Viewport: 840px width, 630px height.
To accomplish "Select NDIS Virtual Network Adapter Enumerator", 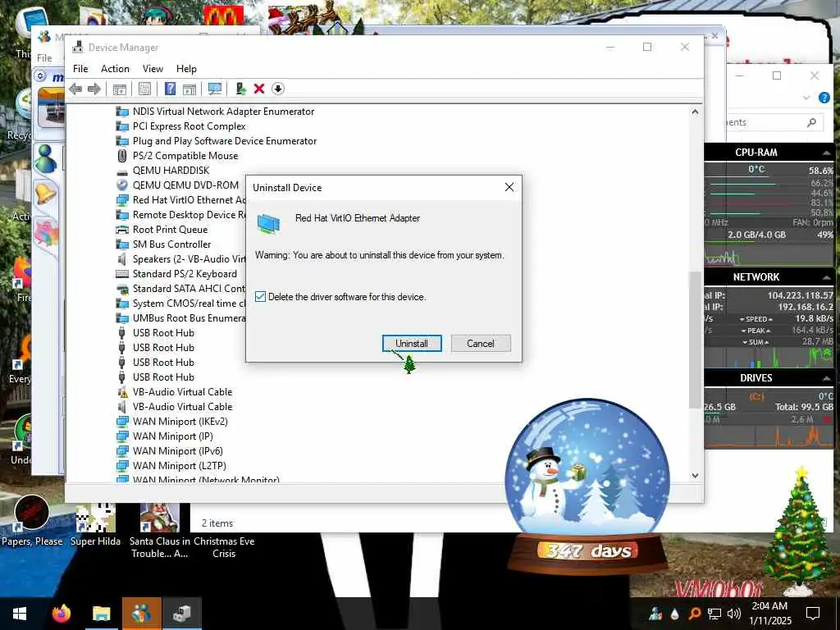I will coord(223,112).
